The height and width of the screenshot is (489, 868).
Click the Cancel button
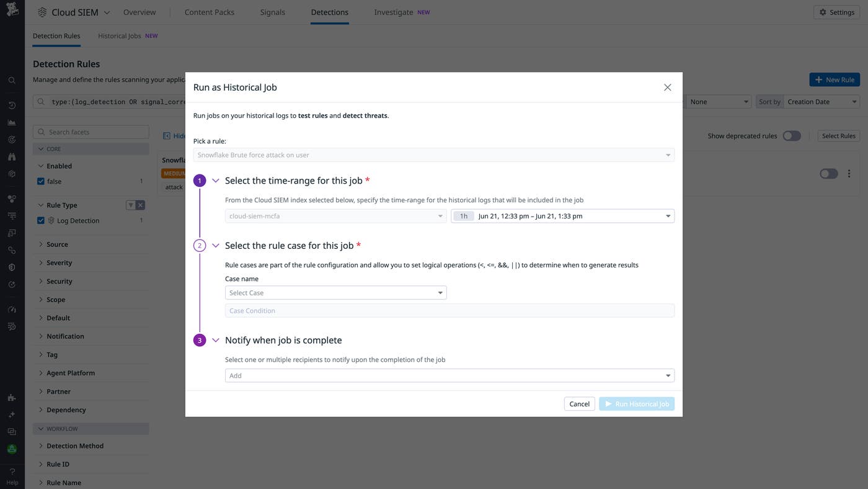579,404
